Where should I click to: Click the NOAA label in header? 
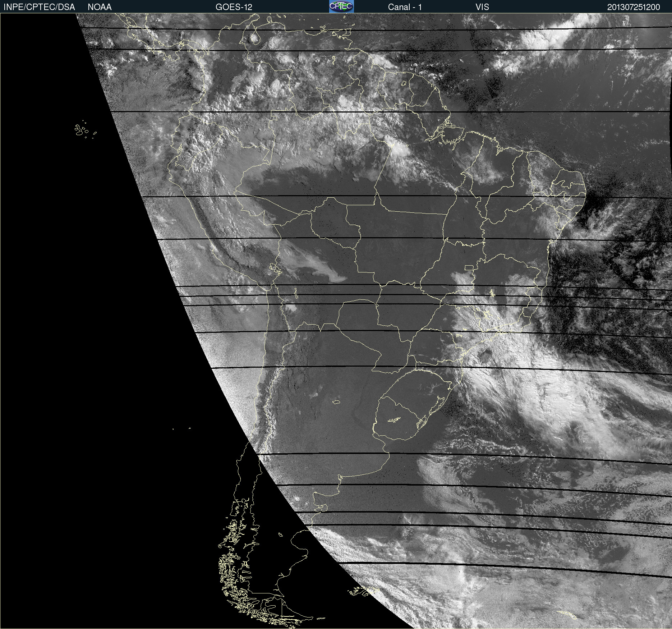click(x=100, y=7)
